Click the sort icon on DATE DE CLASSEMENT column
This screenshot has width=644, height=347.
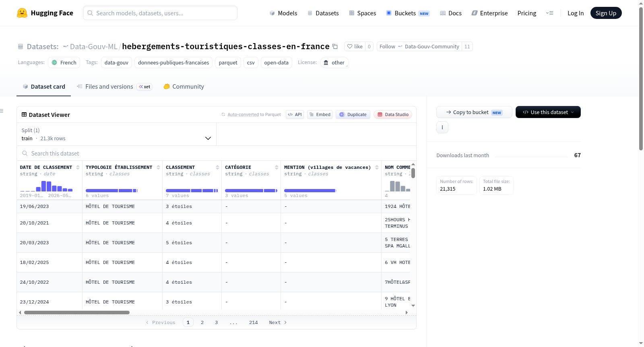(x=78, y=167)
